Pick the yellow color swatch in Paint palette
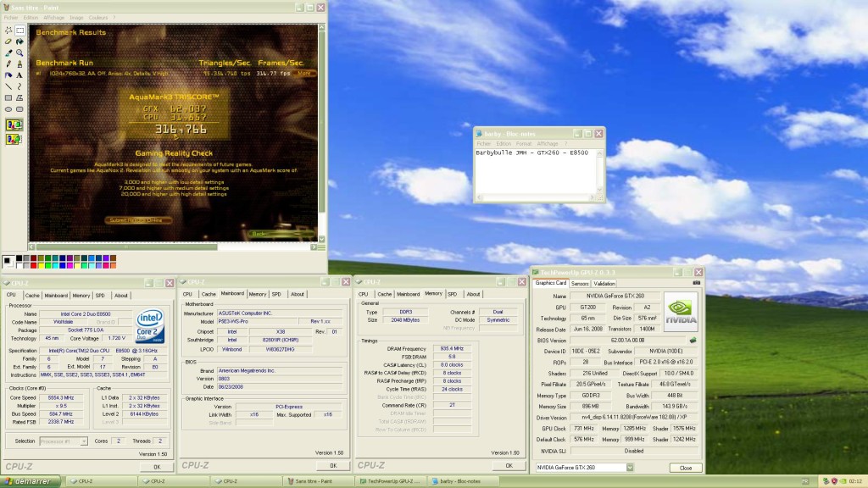 pyautogui.click(x=41, y=265)
